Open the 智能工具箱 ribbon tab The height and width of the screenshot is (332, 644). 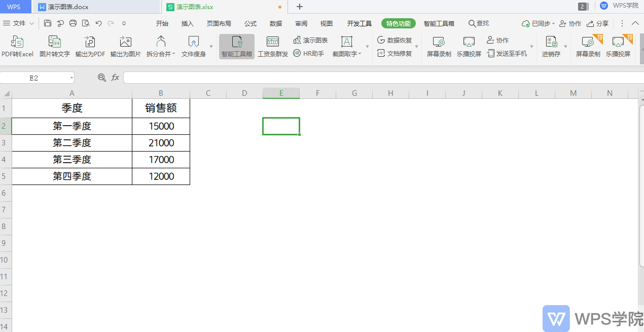click(439, 23)
